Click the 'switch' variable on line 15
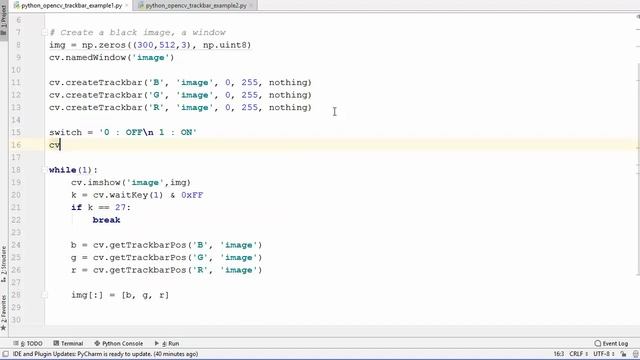The image size is (640, 360). pos(65,132)
